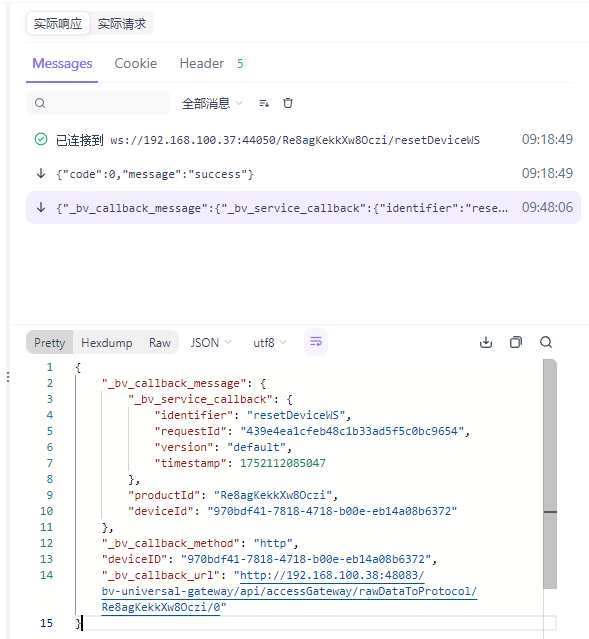Viewport: 589px width, 639px height.
Task: Select the _bv_callback_message received message row
Action: pos(303,207)
